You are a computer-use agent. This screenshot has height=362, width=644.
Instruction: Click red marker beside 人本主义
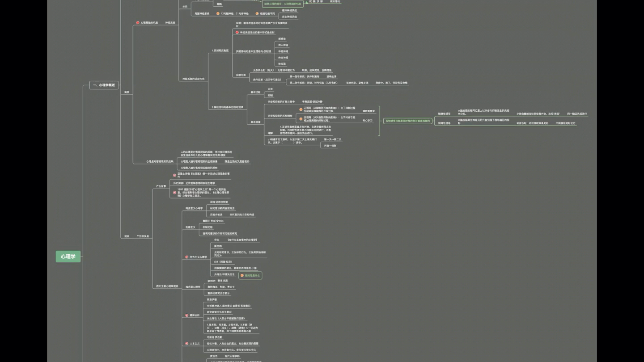(x=187, y=343)
